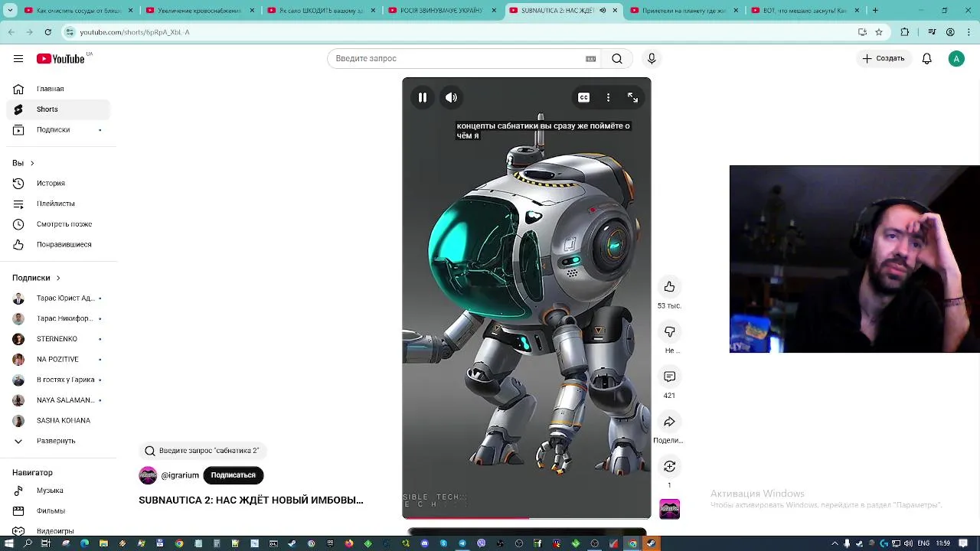Enter fullscreen mode for the Short
Screen dimensions: 980x551
[632, 97]
